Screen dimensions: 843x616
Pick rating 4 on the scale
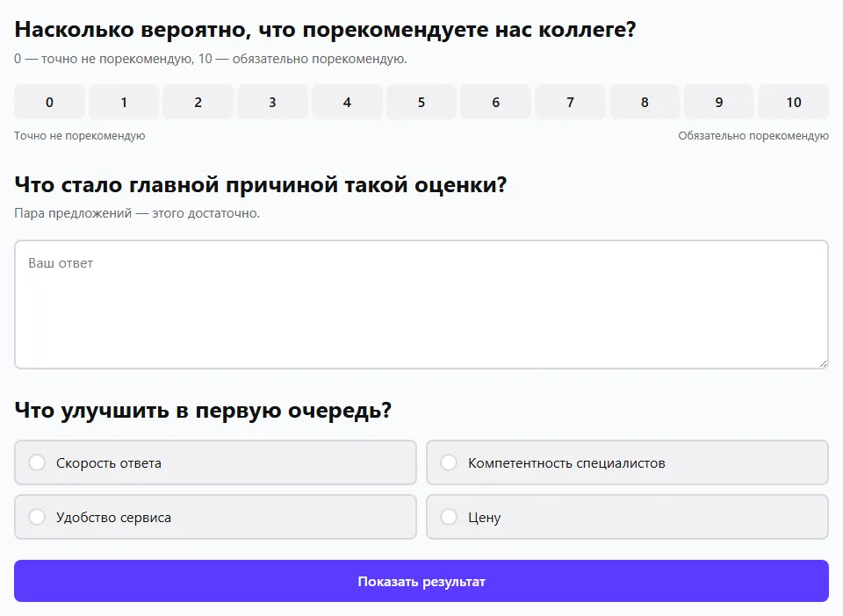[347, 102]
